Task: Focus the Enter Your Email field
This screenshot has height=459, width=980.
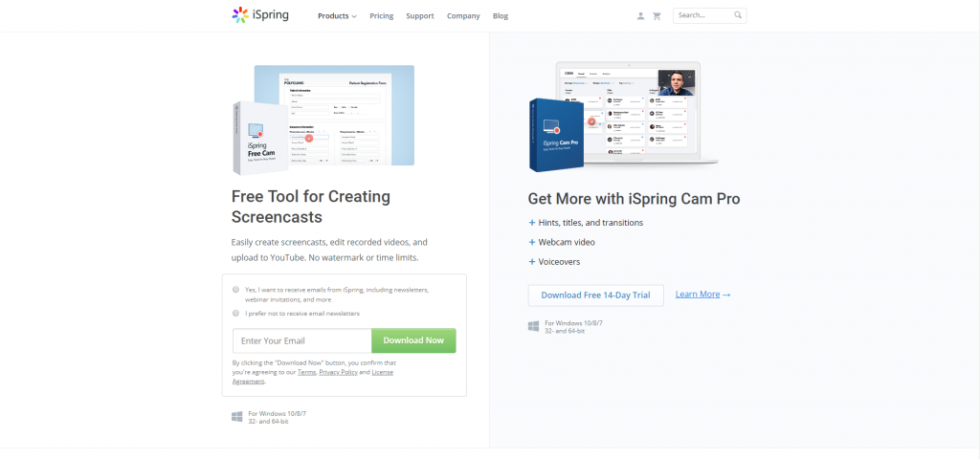Action: [x=301, y=341]
